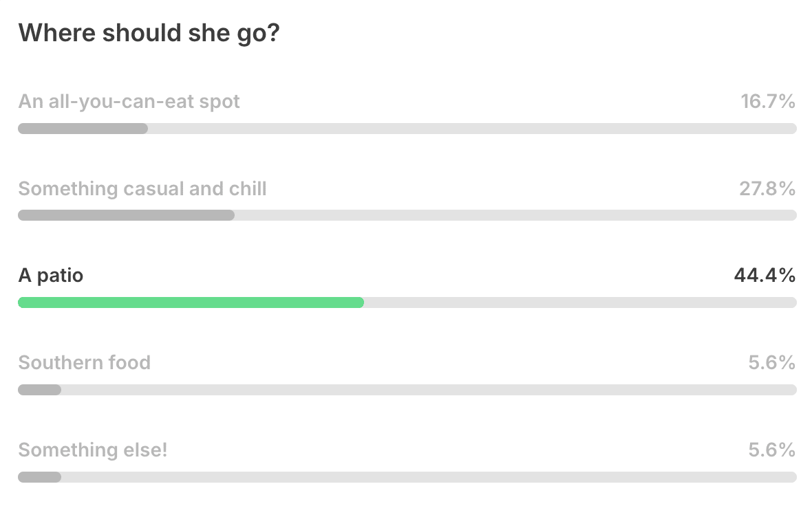Viewport: 812px width, 506px height.
Task: Click the 16.7% result value
Action: click(768, 102)
